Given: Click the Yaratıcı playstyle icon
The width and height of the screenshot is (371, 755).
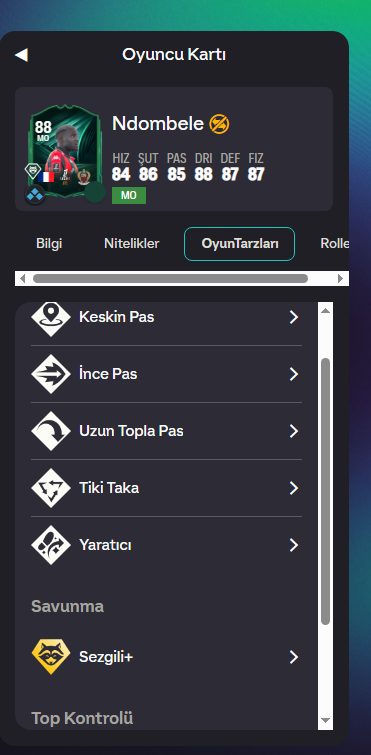Looking at the screenshot, I should [x=51, y=545].
